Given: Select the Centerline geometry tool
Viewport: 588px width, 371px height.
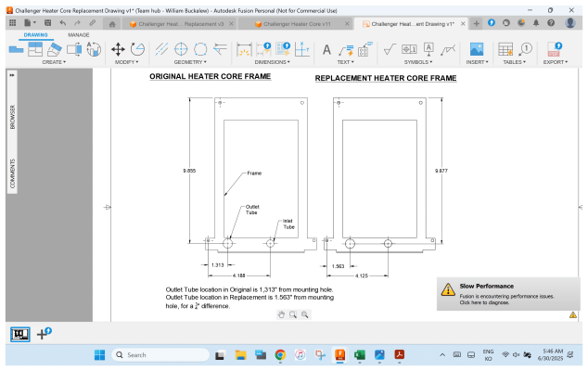Looking at the screenshot, I should 162,49.
